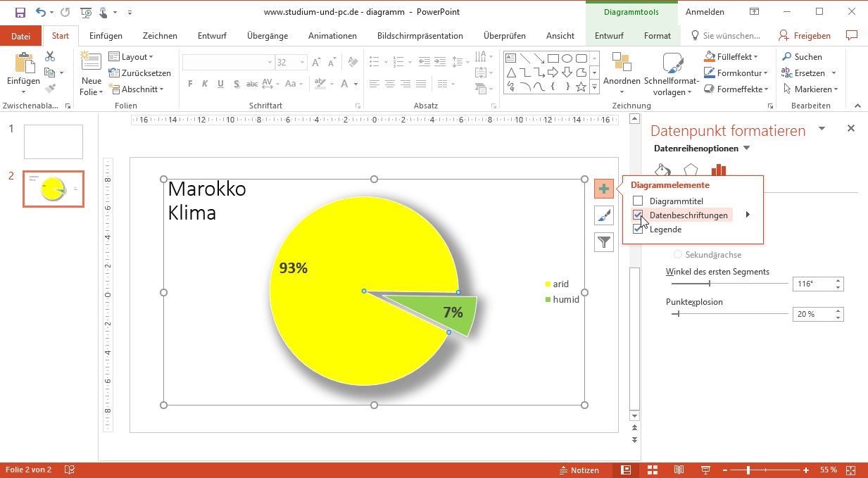868x478 pixels.
Task: Click the Anordnen arrange icon
Action: [622, 62]
